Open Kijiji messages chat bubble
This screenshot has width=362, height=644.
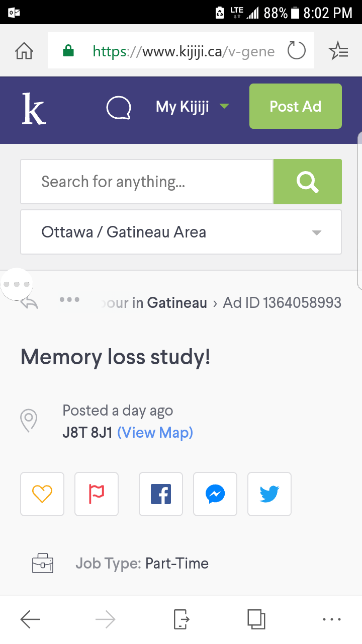[x=119, y=108]
